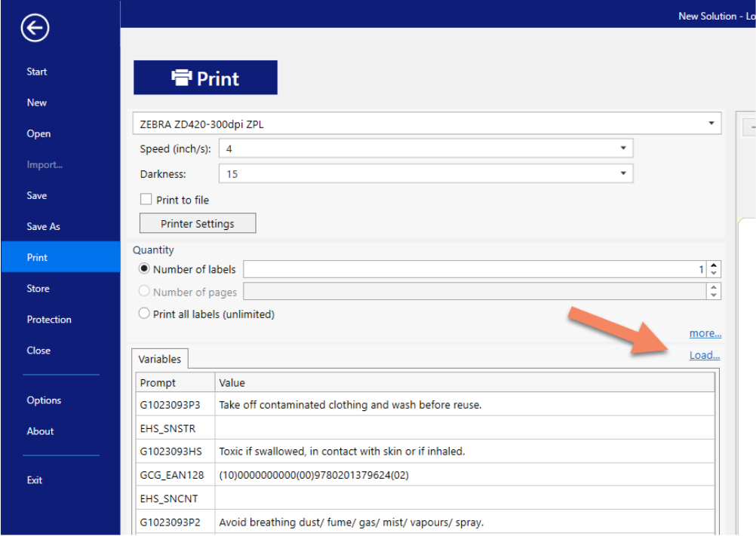756x536 pixels.
Task: Open the ZEBRA ZD420-300dpi printer dropdown
Action: pos(710,123)
